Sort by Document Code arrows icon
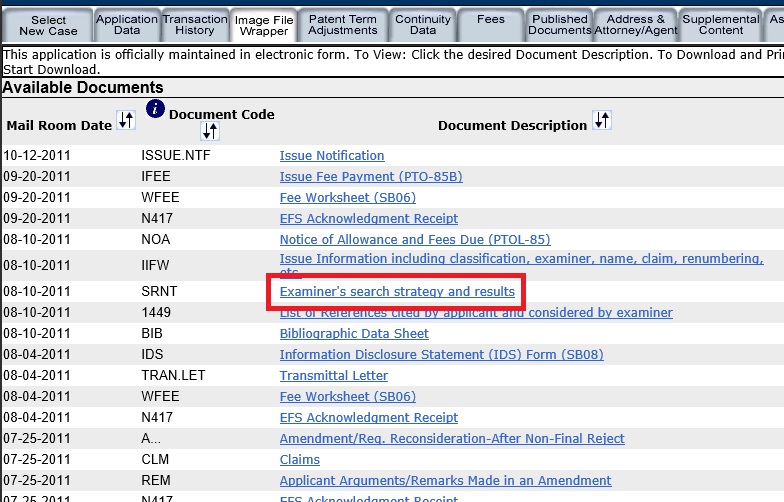The height and width of the screenshot is (502, 784). tap(210, 131)
